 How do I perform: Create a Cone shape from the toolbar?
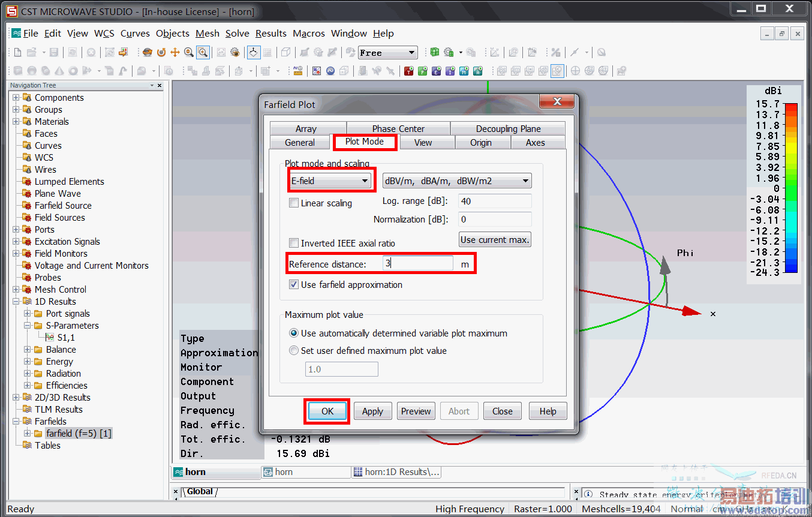pos(59,71)
